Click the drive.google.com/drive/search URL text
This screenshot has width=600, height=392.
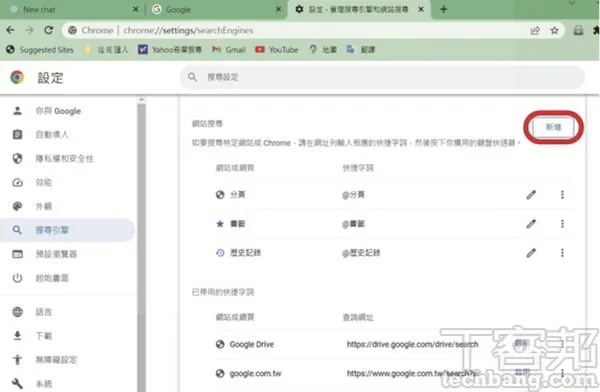tap(412, 345)
